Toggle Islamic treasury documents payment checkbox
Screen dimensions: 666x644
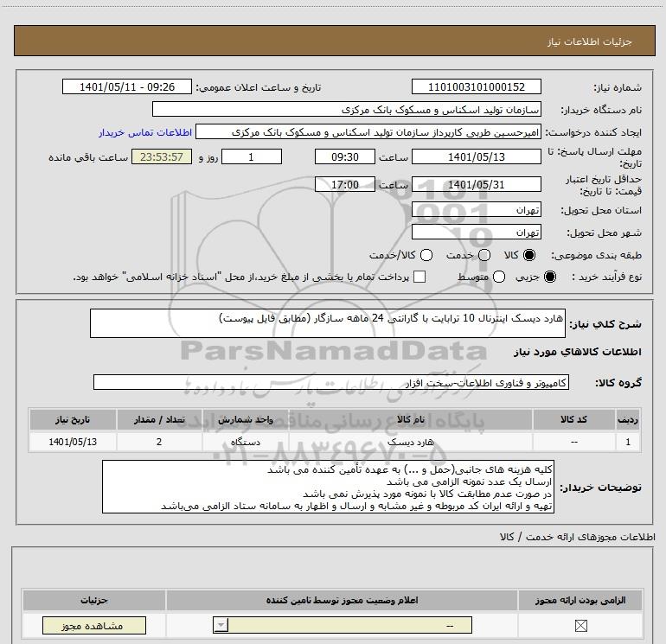(419, 277)
